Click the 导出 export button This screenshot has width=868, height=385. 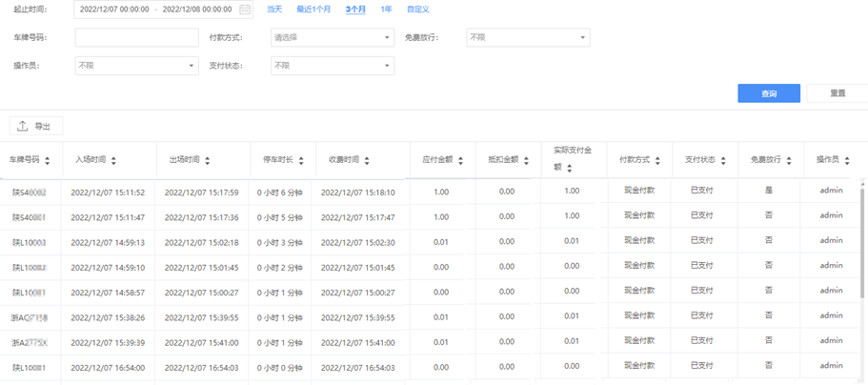coord(36,127)
